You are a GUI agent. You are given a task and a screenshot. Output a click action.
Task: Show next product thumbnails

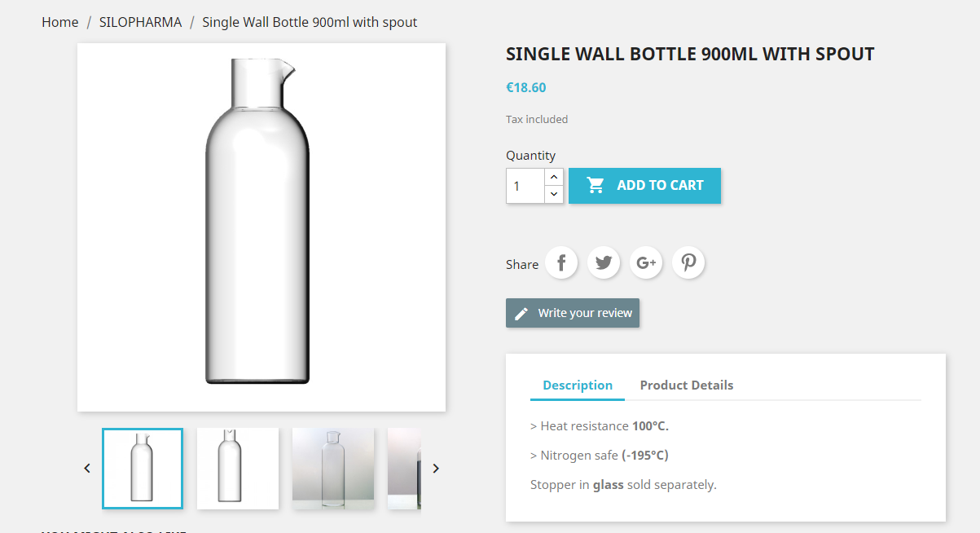tap(436, 469)
